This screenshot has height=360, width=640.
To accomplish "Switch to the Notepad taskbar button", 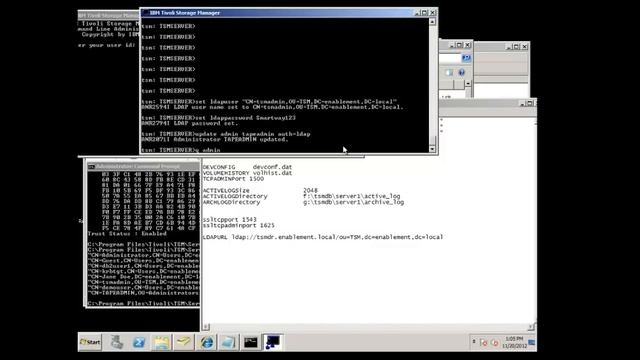I will [x=228, y=342].
